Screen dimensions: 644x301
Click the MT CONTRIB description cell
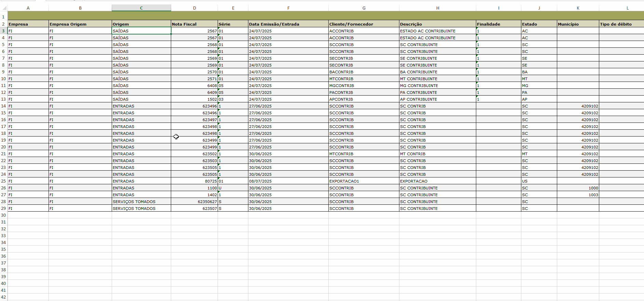[x=438, y=154]
